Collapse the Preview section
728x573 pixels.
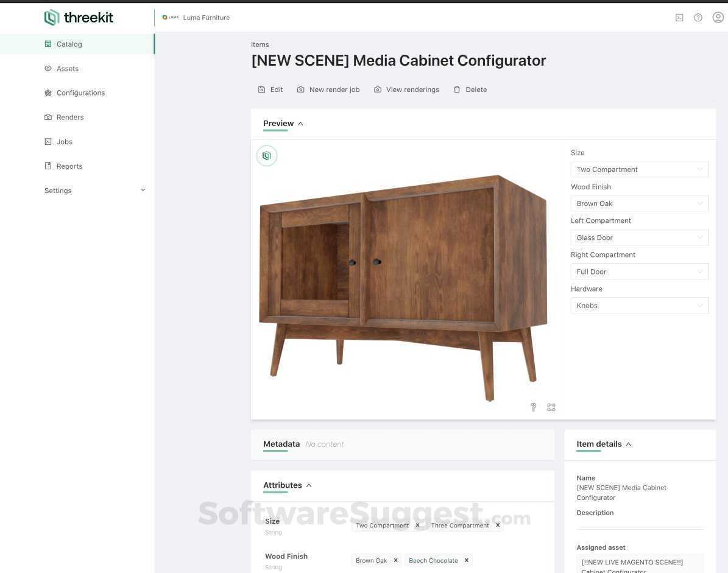283,124
